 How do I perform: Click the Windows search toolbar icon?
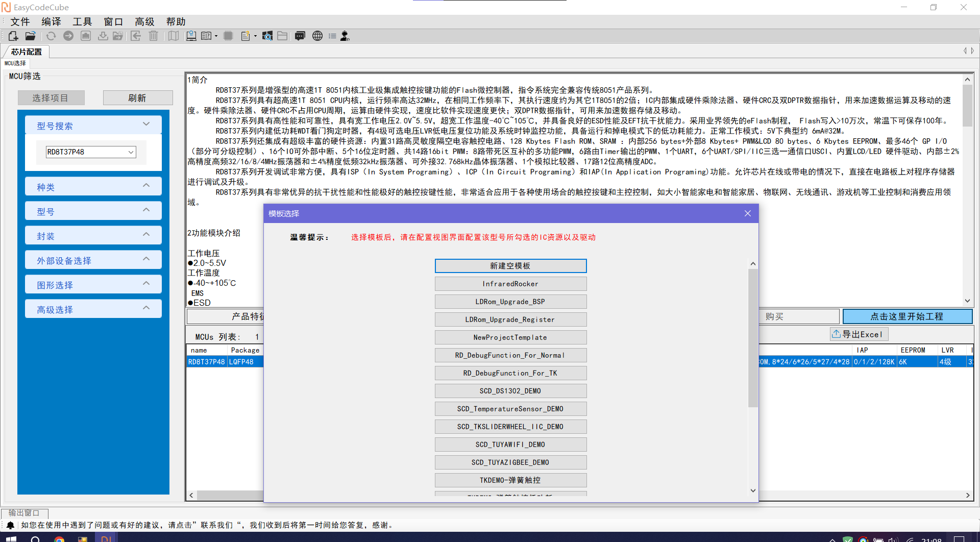pyautogui.click(x=267, y=36)
